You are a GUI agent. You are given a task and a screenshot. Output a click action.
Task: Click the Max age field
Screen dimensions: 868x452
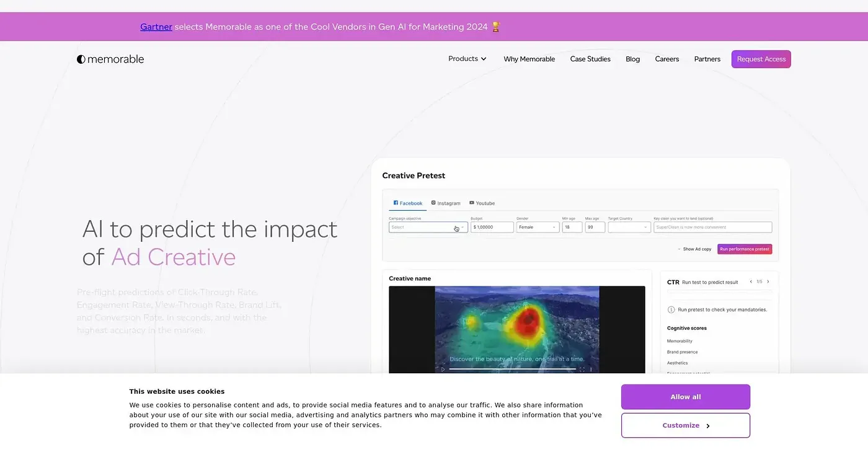(x=595, y=228)
